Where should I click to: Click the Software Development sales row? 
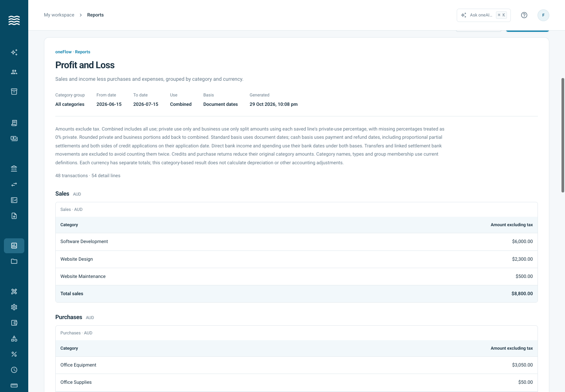coord(297,242)
